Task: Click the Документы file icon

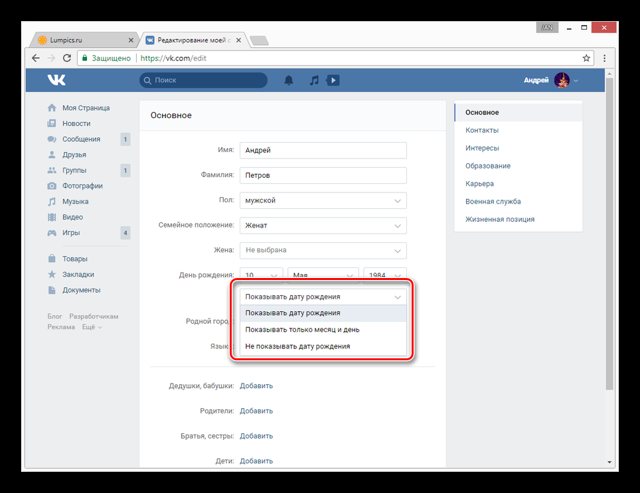Action: point(52,290)
